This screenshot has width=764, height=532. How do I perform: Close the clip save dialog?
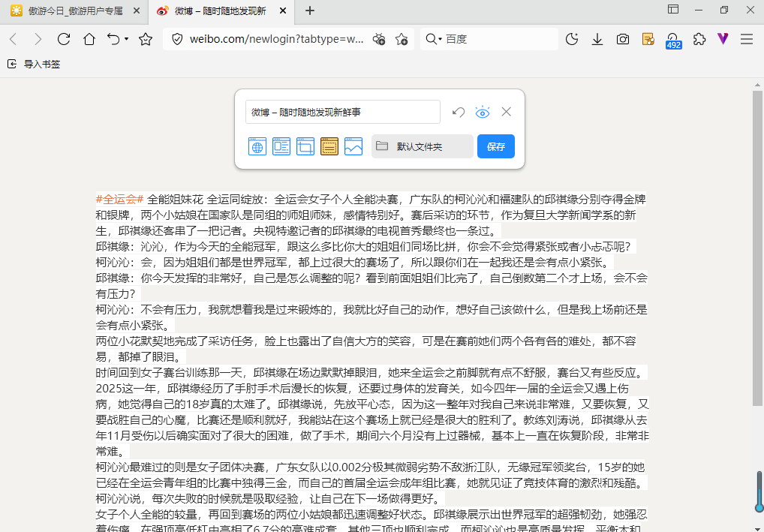pos(507,112)
